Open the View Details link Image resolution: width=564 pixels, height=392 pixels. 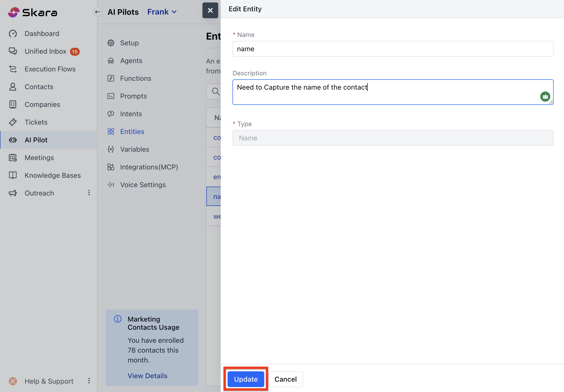[x=147, y=376]
